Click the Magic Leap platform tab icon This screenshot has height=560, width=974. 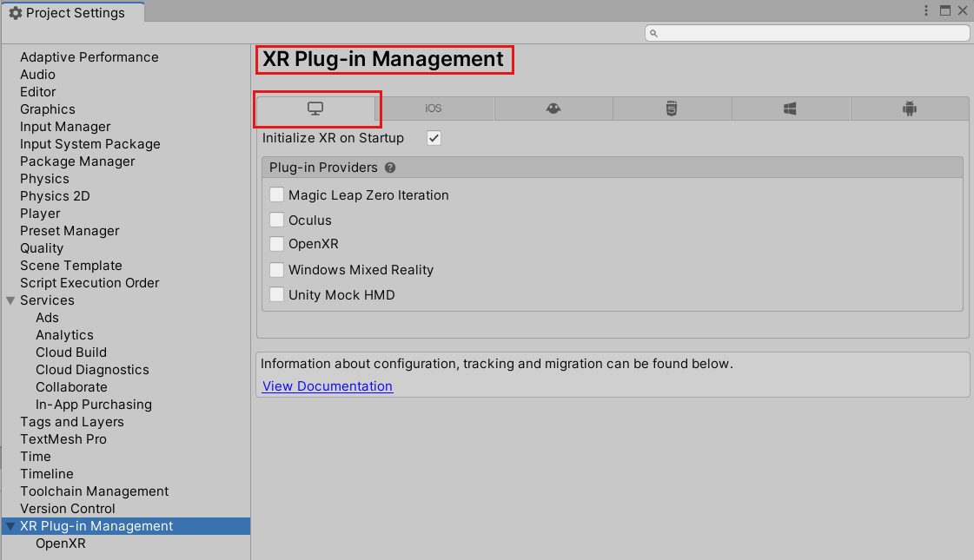point(553,108)
